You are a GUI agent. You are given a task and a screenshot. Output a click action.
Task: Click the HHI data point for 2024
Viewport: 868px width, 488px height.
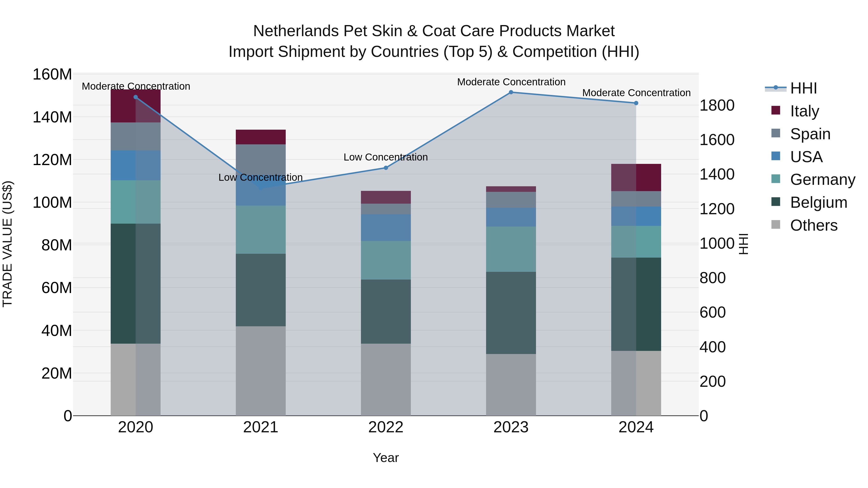click(x=636, y=103)
